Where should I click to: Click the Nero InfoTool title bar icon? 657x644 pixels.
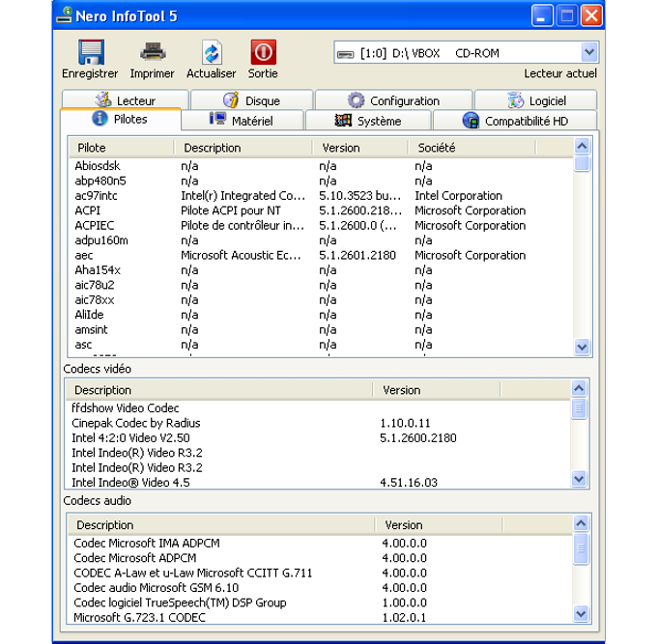coord(64,15)
